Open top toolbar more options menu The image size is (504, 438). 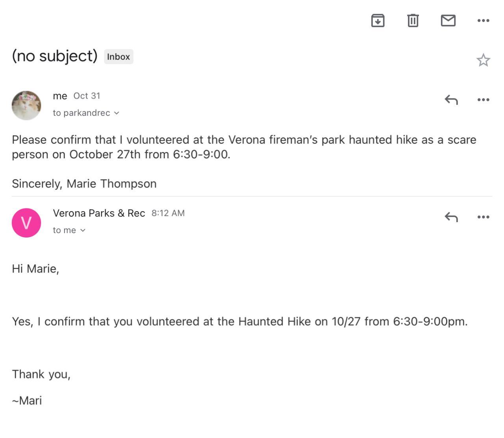(483, 20)
